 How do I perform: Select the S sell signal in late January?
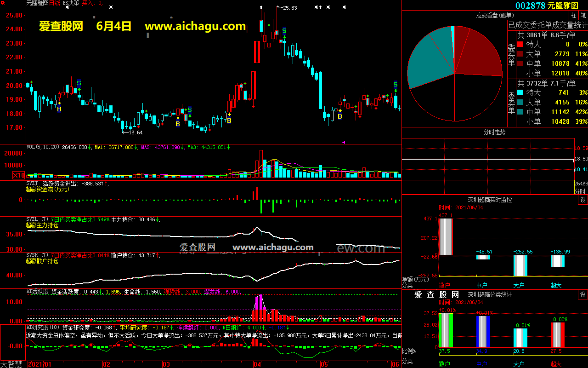(x=79, y=83)
